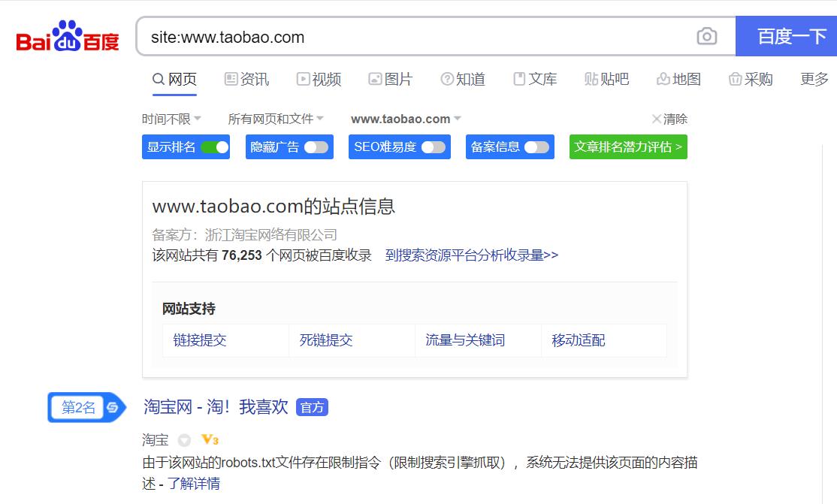This screenshot has width=837, height=504.
Task: Open the 地图 tab
Action: 678,80
